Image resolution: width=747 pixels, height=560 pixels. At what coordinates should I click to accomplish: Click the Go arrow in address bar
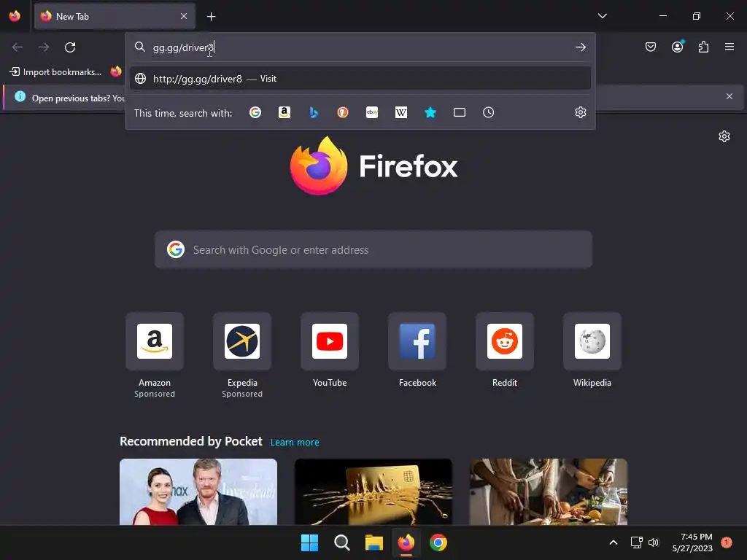[580, 47]
